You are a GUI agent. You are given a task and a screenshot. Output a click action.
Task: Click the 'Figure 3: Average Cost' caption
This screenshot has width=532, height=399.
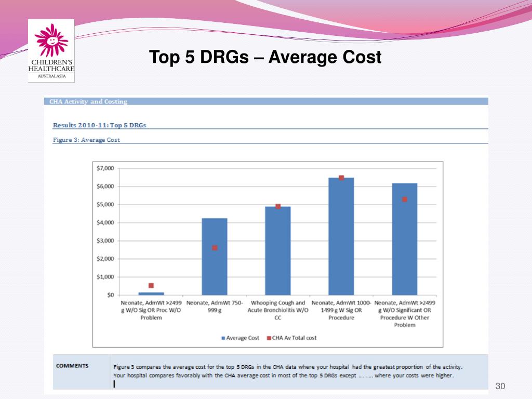click(x=86, y=140)
